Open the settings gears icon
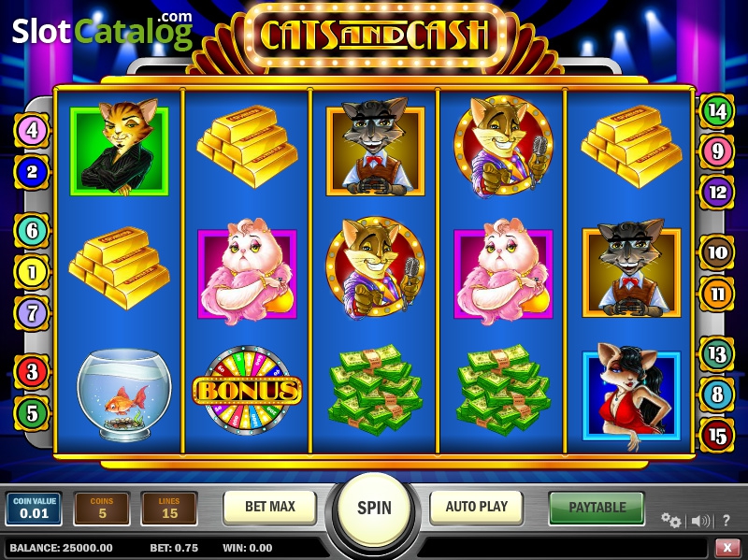Viewport: 748px width, 560px height. [670, 521]
